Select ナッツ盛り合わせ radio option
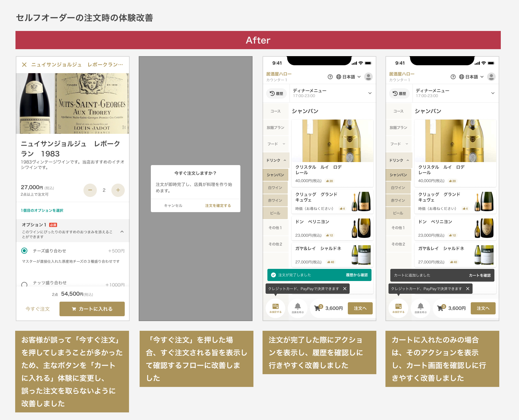519x420 pixels. click(24, 285)
